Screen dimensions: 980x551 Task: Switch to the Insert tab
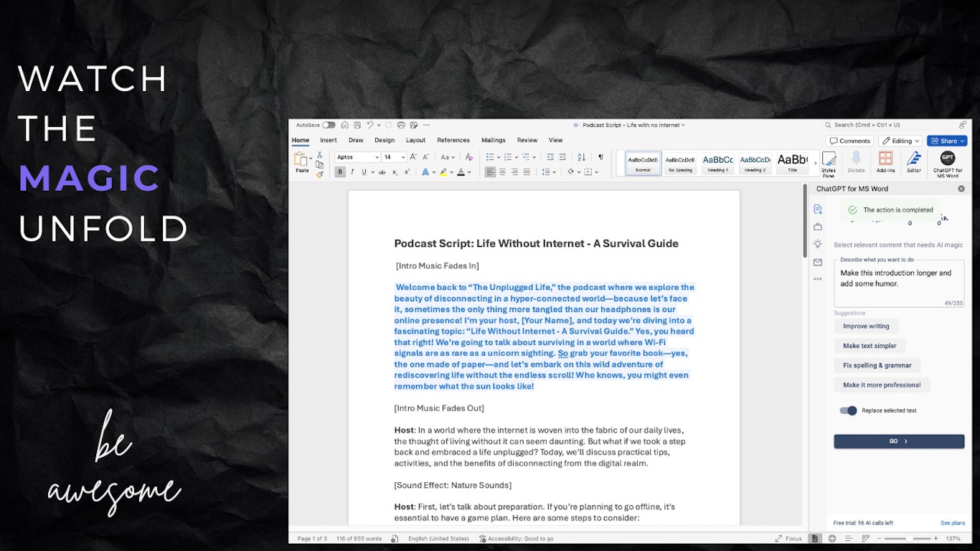click(329, 141)
